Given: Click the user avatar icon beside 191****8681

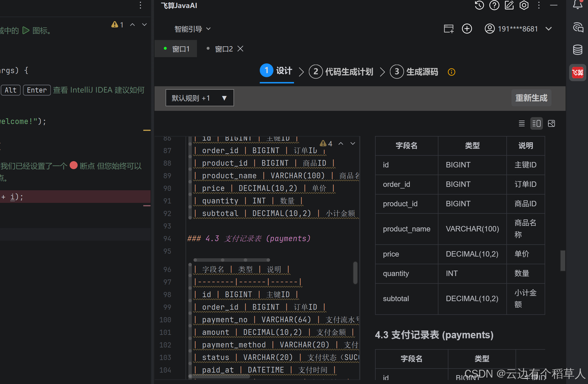Looking at the screenshot, I should (x=490, y=29).
